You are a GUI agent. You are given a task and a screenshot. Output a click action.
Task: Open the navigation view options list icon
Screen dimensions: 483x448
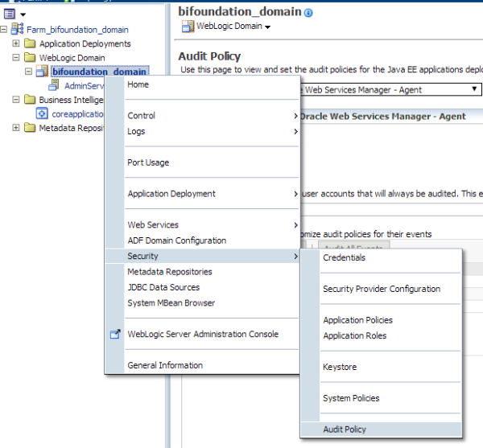click(10, 14)
